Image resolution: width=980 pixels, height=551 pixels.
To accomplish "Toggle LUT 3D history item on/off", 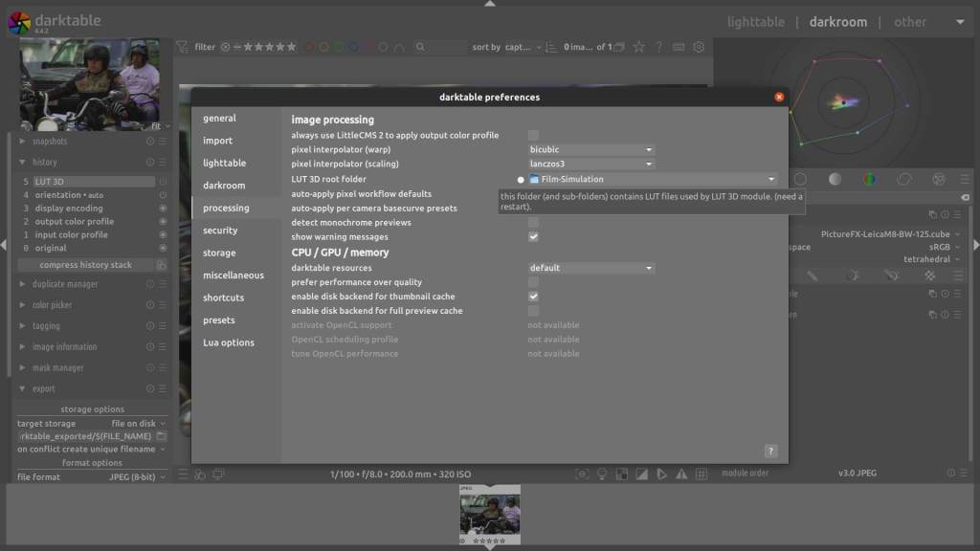I will point(163,182).
